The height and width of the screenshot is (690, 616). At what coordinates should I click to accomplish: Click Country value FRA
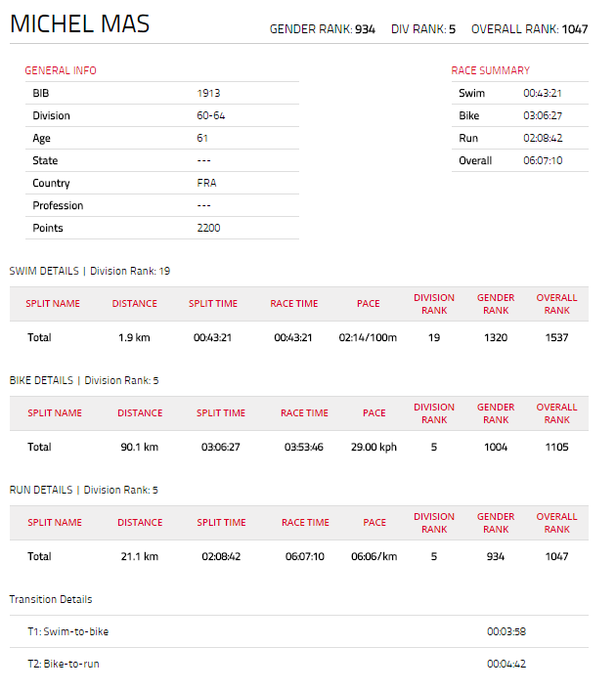(206, 183)
